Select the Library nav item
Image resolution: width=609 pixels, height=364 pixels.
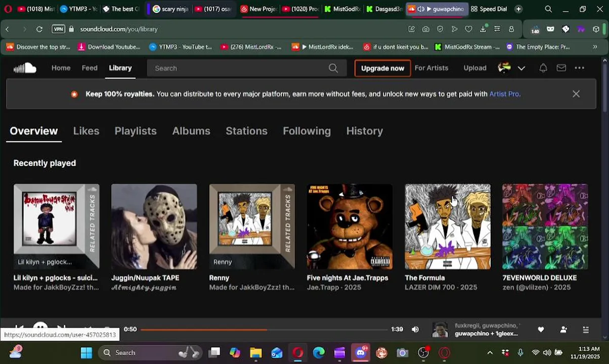coord(120,68)
